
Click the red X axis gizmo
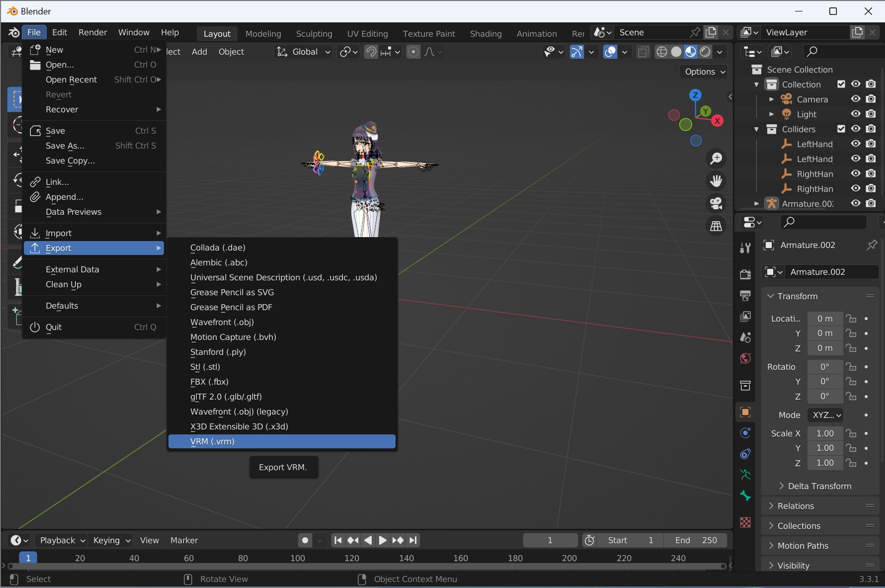click(x=717, y=121)
